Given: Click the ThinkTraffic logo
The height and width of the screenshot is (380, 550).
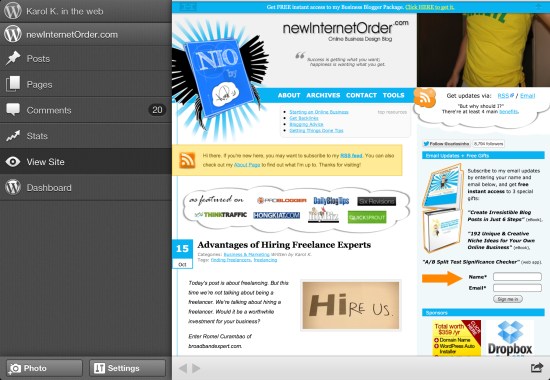Looking at the screenshot, I should tap(221, 214).
